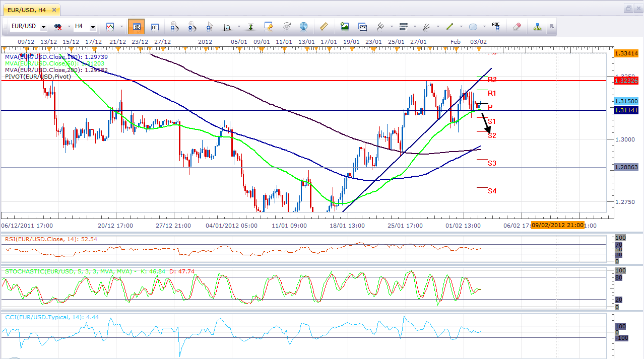Click the STOCHASTIC indicator label
644x359 pixels.
point(100,271)
